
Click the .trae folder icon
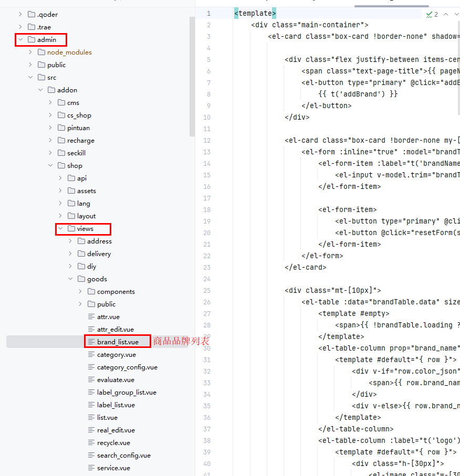tap(32, 27)
